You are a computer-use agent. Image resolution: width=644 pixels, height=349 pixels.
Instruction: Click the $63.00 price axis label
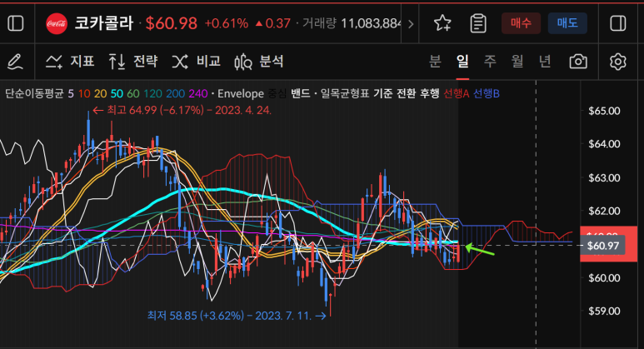pyautogui.click(x=604, y=177)
